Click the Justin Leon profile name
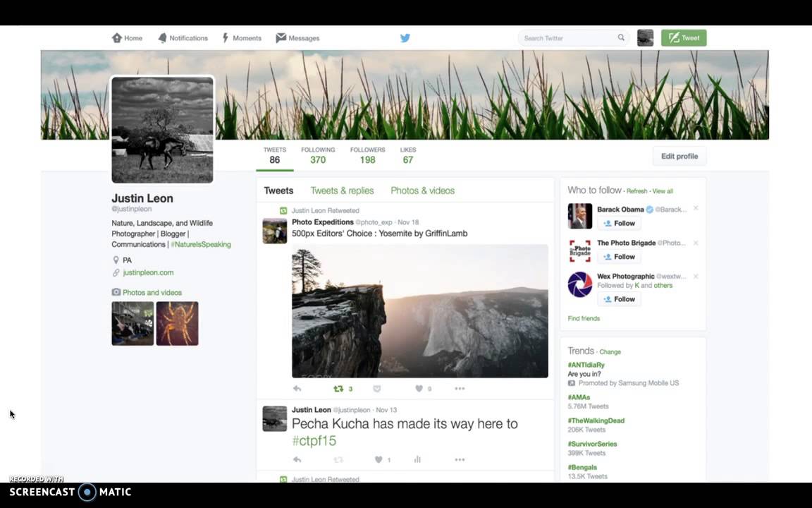812x508 pixels. [142, 198]
